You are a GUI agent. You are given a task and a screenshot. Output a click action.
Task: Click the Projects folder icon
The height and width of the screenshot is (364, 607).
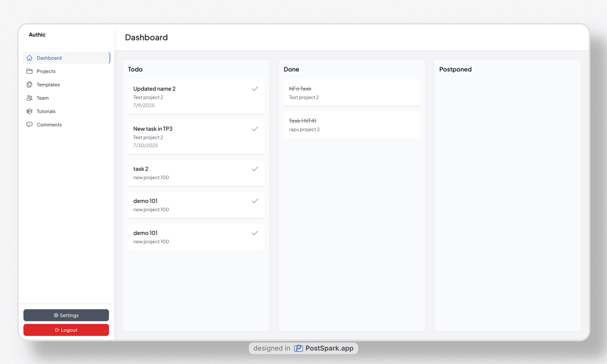(29, 71)
